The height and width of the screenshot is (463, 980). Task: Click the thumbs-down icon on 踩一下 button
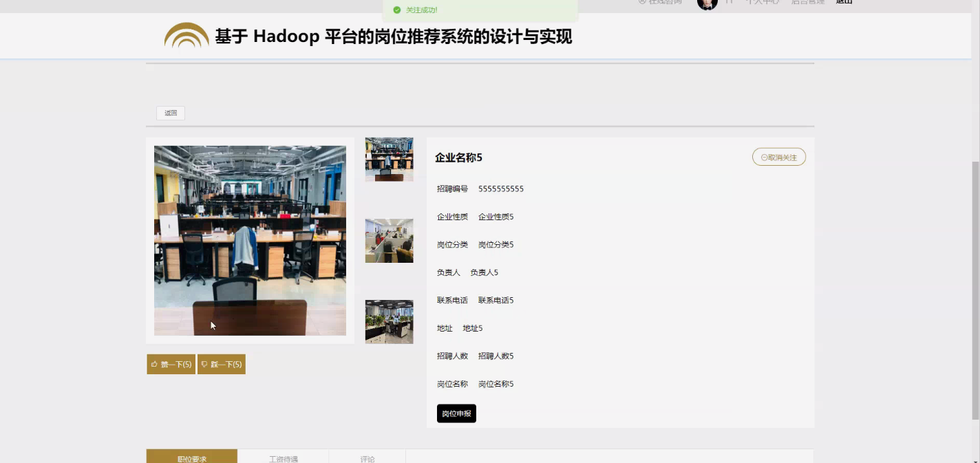(204, 364)
